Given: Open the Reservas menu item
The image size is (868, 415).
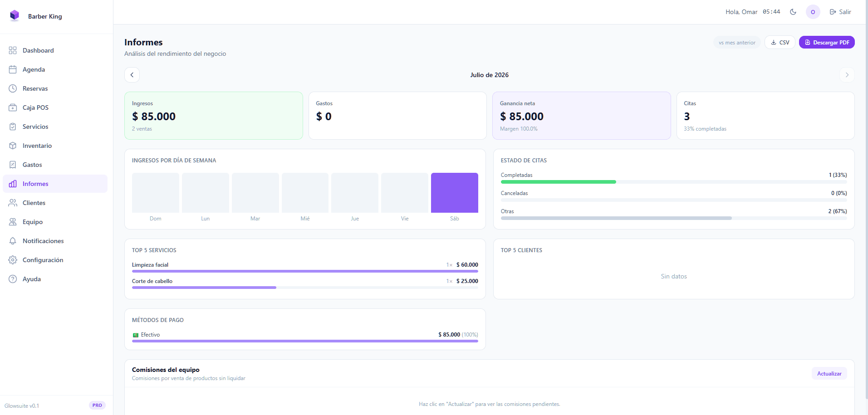Looking at the screenshot, I should click(x=55, y=88).
